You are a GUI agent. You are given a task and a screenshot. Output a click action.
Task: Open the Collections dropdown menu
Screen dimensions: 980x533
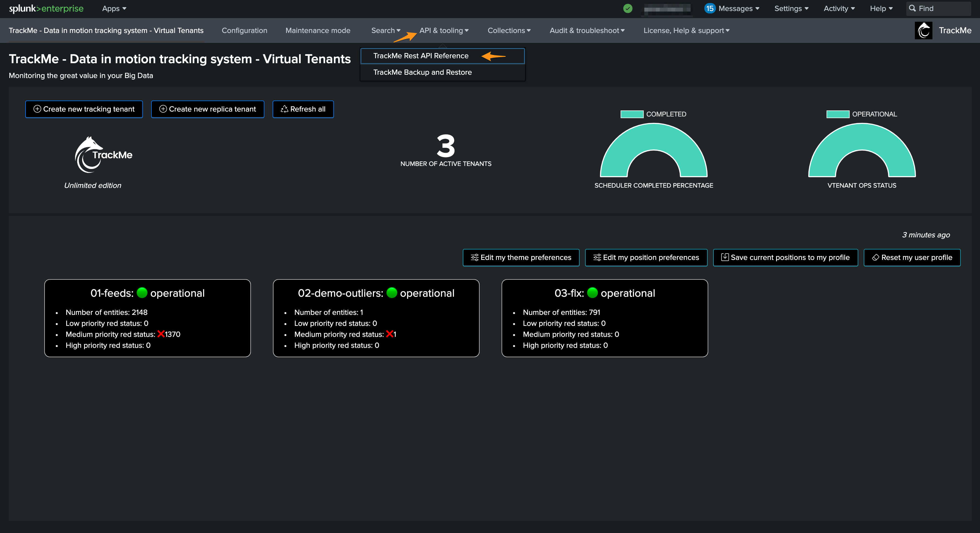coord(509,30)
